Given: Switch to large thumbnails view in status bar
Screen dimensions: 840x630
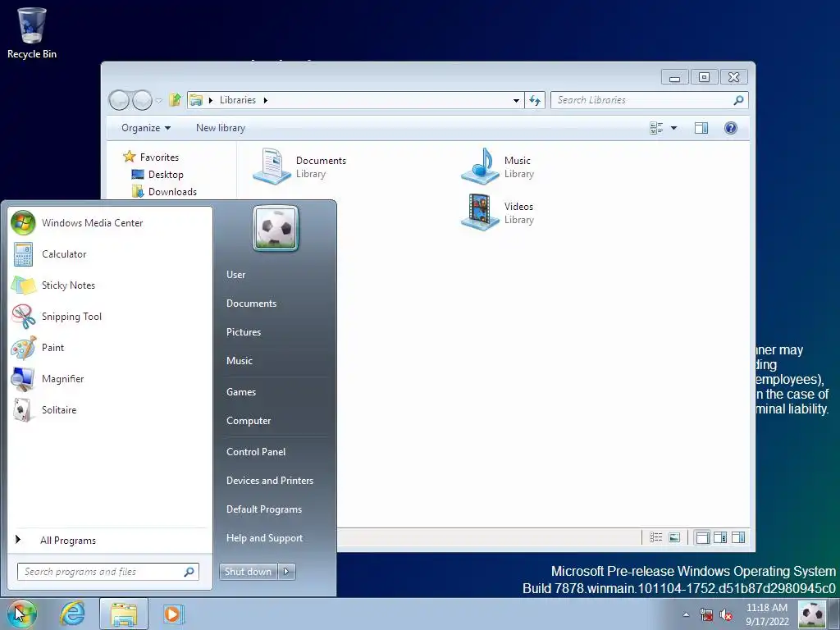Looking at the screenshot, I should 674,537.
